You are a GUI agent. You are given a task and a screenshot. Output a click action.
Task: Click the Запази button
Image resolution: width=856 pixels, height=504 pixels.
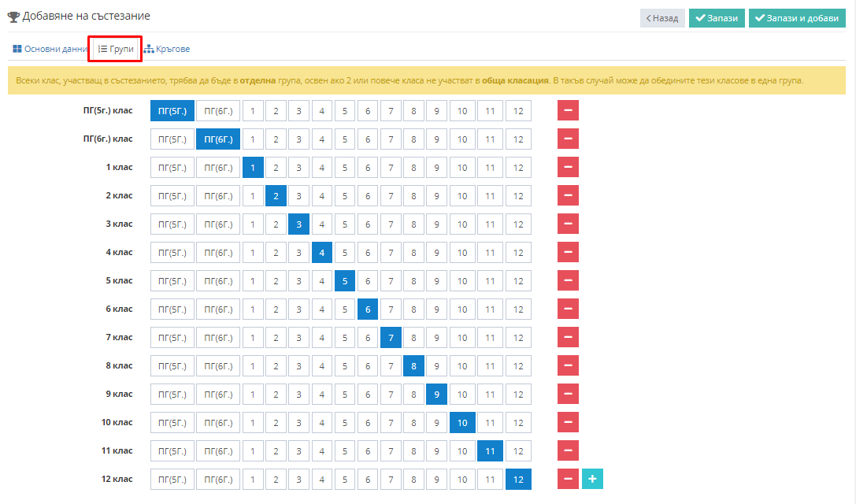[717, 18]
